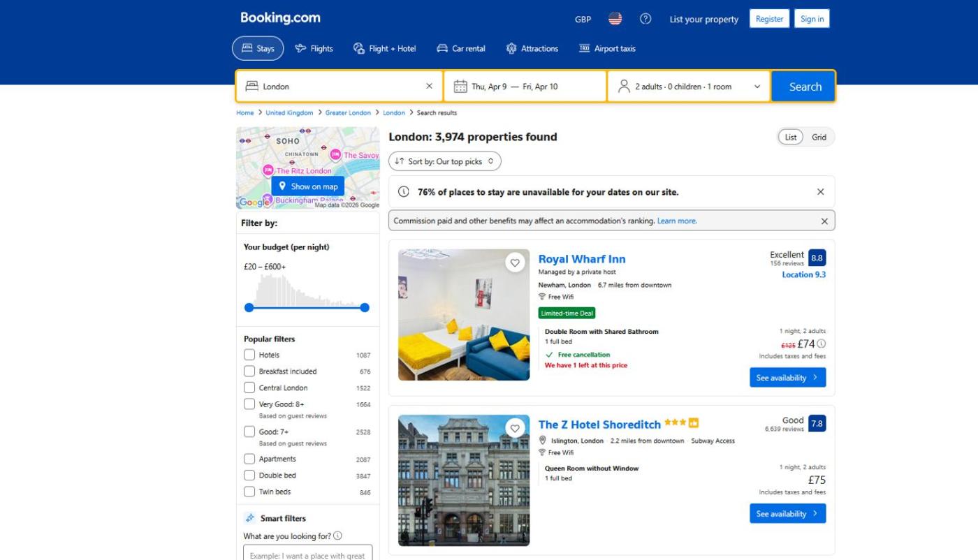Viewport: 978px width, 560px height.
Task: Click the US flag language selector icon
Action: point(615,19)
